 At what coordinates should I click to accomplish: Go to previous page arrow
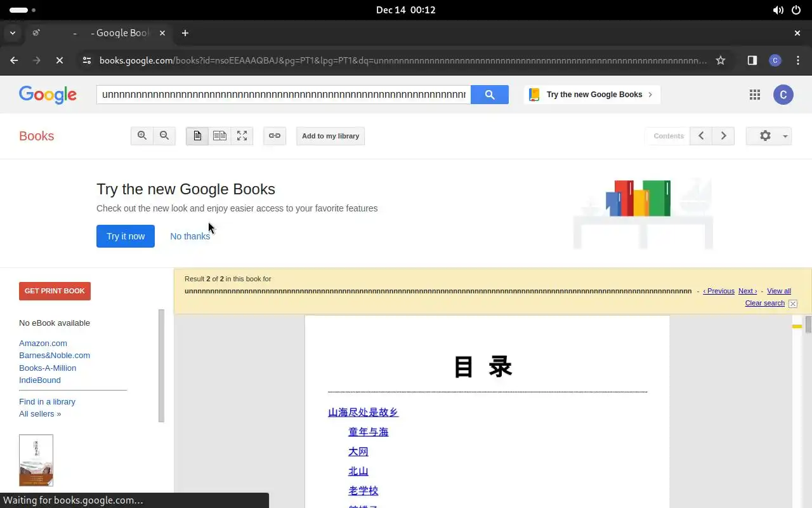click(x=701, y=136)
